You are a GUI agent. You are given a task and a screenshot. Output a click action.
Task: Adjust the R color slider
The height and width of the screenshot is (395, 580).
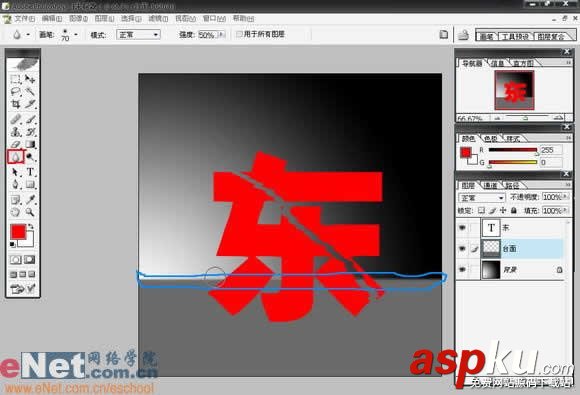[513, 150]
